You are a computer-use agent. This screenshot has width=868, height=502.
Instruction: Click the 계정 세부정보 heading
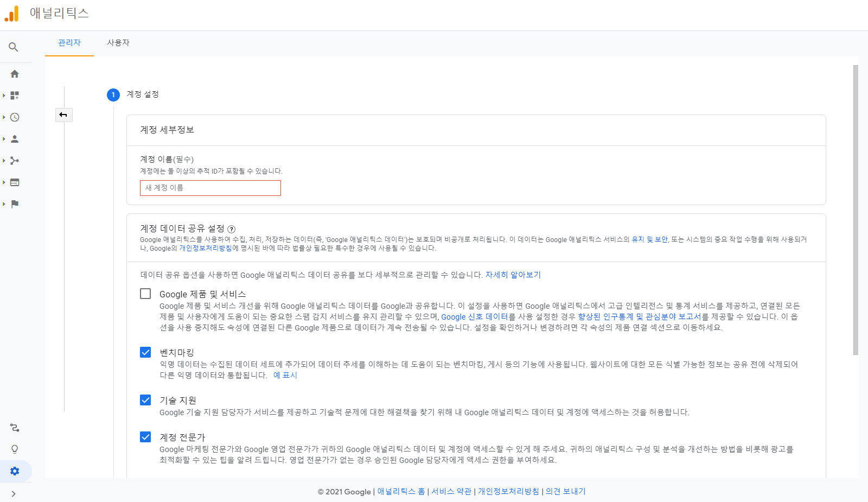coord(167,130)
